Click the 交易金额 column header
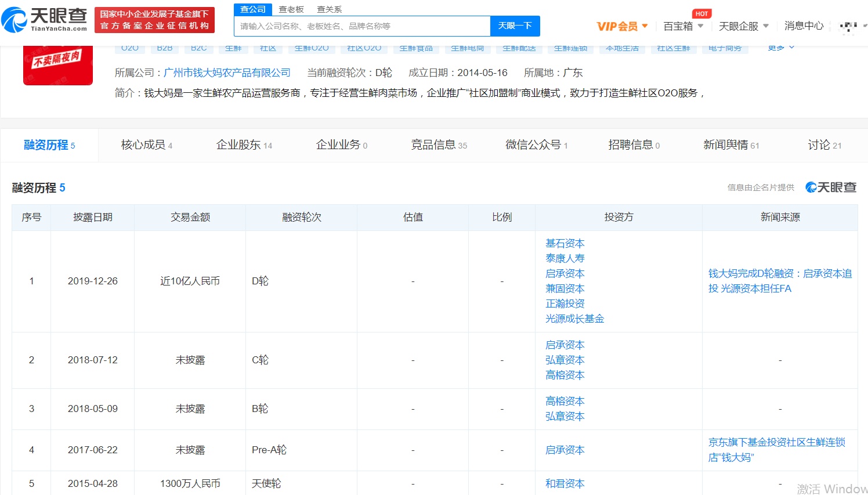This screenshot has width=868, height=495. point(190,218)
